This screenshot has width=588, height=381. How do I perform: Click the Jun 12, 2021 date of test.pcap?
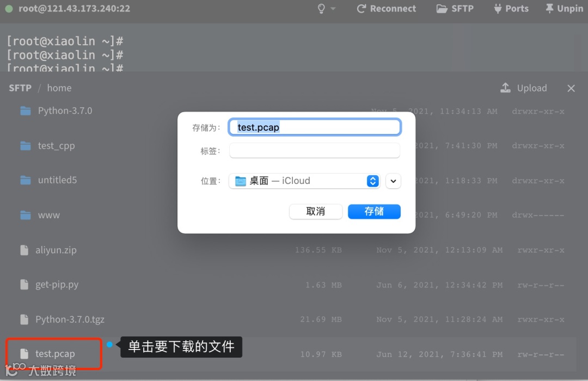(x=439, y=354)
